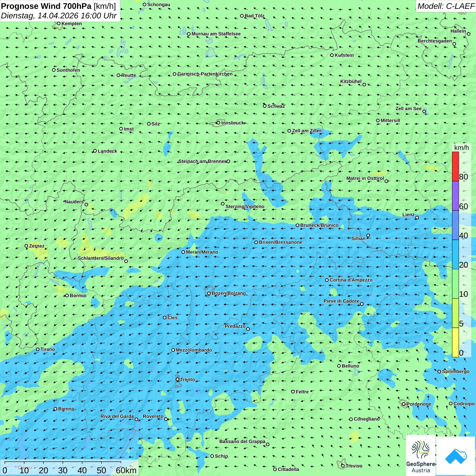The height and width of the screenshot is (476, 476).
Task: Click the 'Murnau am Staffelsee' label
Action: (216, 34)
